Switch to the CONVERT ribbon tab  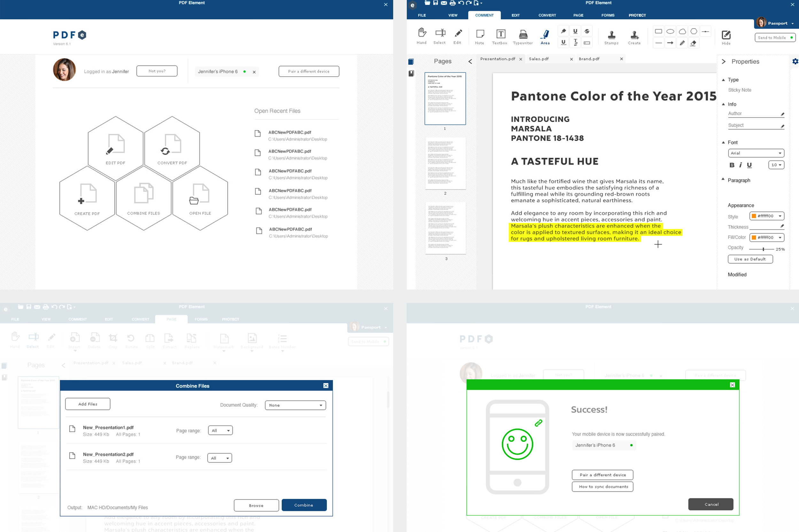point(547,15)
